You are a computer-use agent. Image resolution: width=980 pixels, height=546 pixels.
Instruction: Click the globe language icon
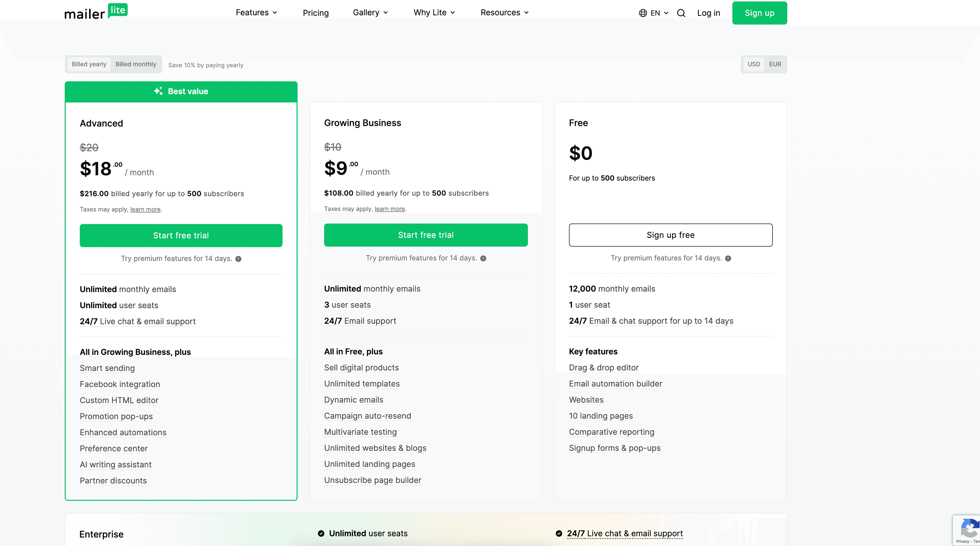click(x=643, y=13)
